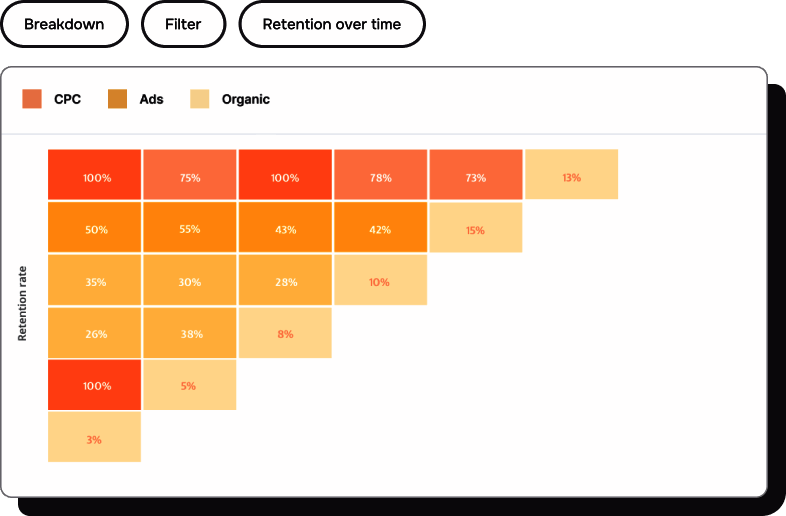The image size is (786, 516).
Task: Click the Breakdown pill button
Action: 64,24
